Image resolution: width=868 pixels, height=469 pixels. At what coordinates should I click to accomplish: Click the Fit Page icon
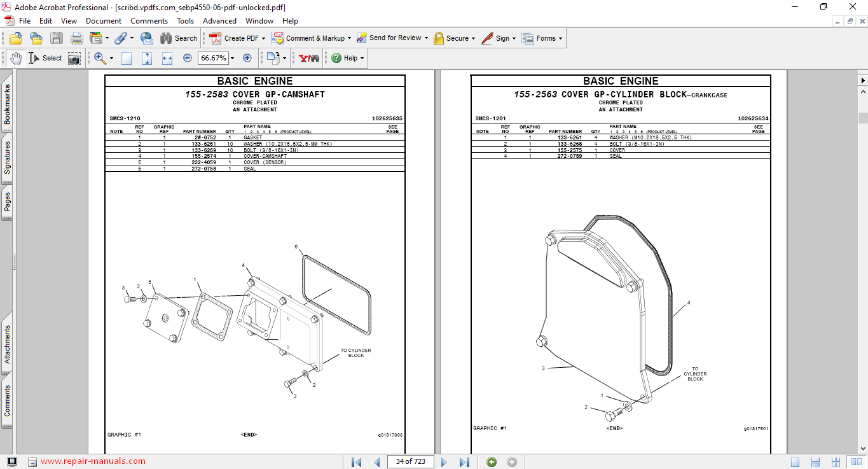(x=147, y=59)
